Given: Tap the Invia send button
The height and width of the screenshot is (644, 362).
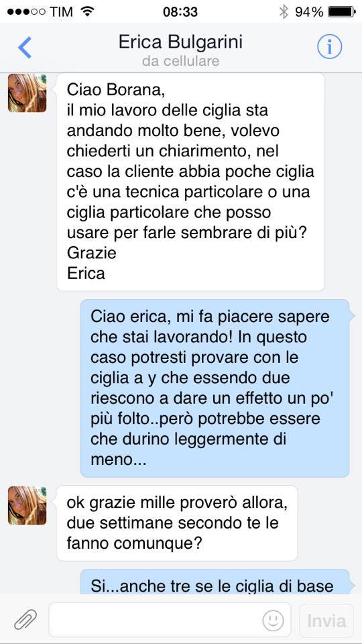Looking at the screenshot, I should [326, 620].
